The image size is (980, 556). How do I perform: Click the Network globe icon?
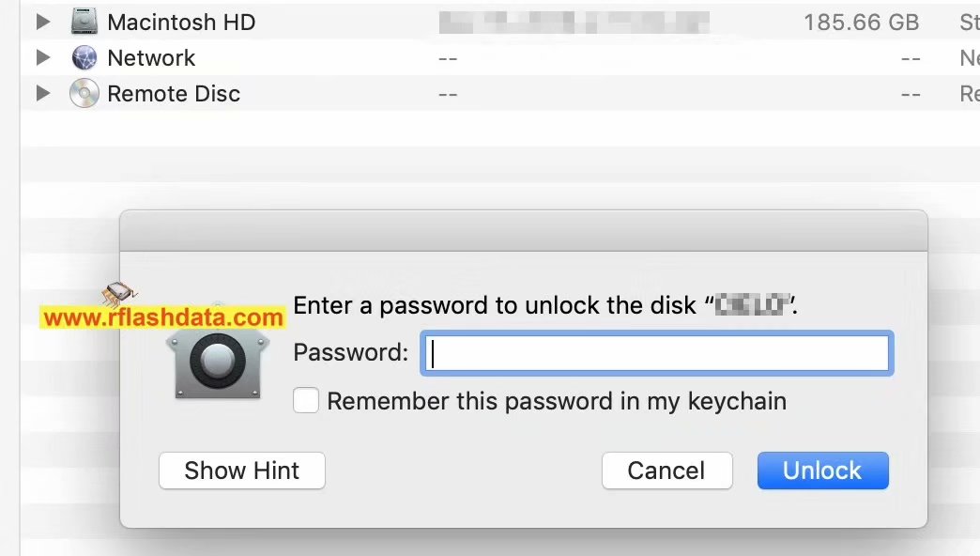pyautogui.click(x=84, y=58)
